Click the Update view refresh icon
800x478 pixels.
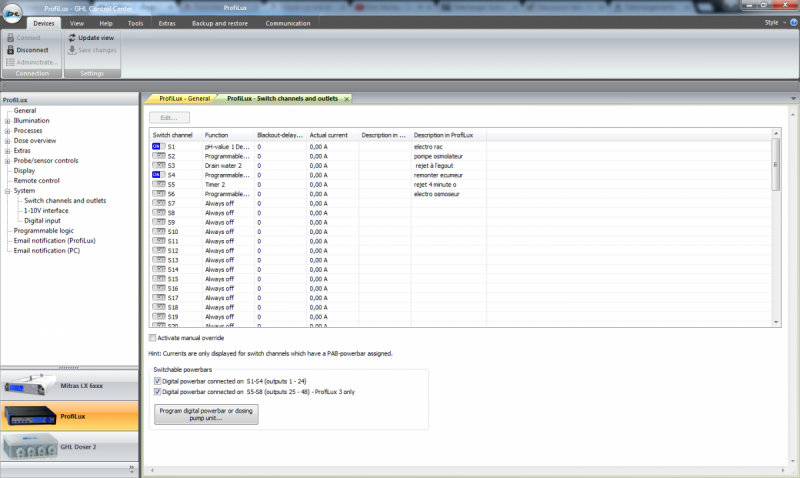(x=72, y=37)
